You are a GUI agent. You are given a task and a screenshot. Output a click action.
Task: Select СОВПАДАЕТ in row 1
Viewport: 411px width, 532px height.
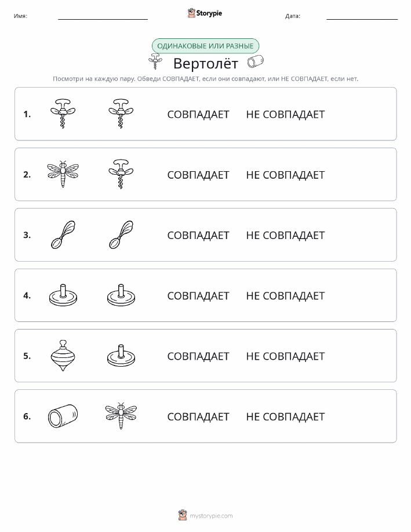point(198,114)
